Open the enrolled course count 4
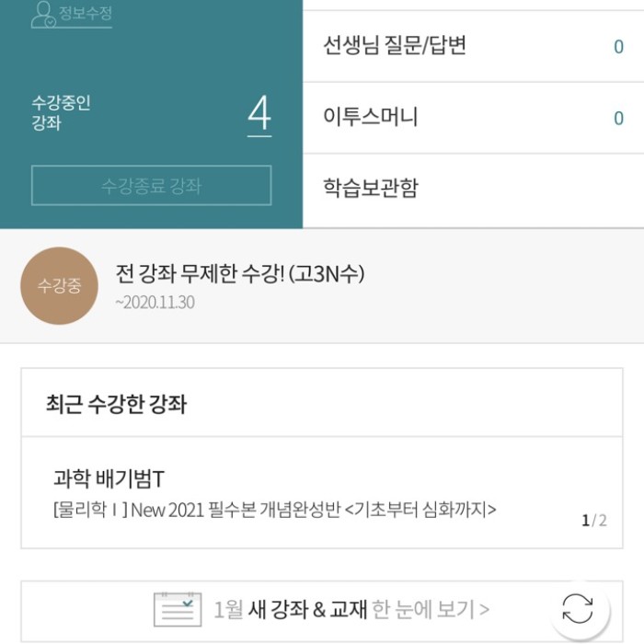 coord(259,116)
